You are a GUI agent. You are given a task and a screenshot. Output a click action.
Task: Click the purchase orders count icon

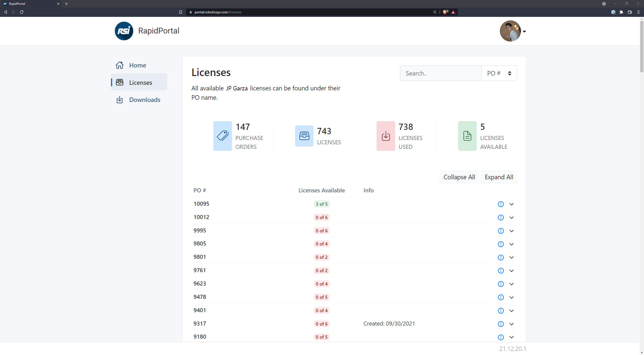223,135
